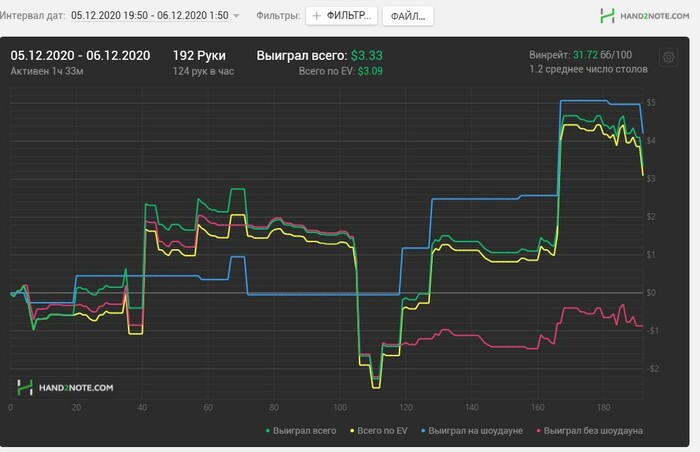The image size is (700, 452).
Task: Click the '192 Руки' hands count
Action: (x=199, y=55)
